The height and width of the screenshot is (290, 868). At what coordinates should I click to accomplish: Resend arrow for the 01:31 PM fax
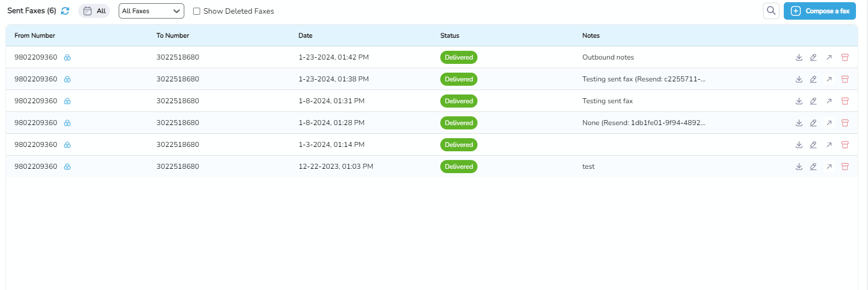[829, 101]
